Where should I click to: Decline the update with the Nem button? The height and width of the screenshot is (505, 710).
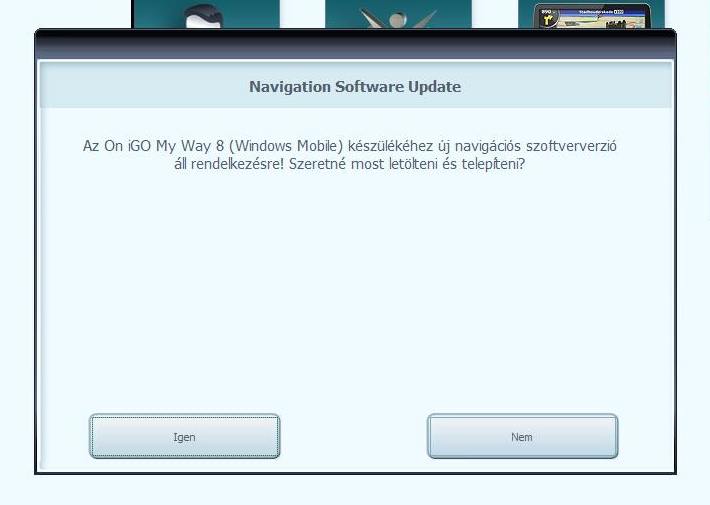(522, 436)
